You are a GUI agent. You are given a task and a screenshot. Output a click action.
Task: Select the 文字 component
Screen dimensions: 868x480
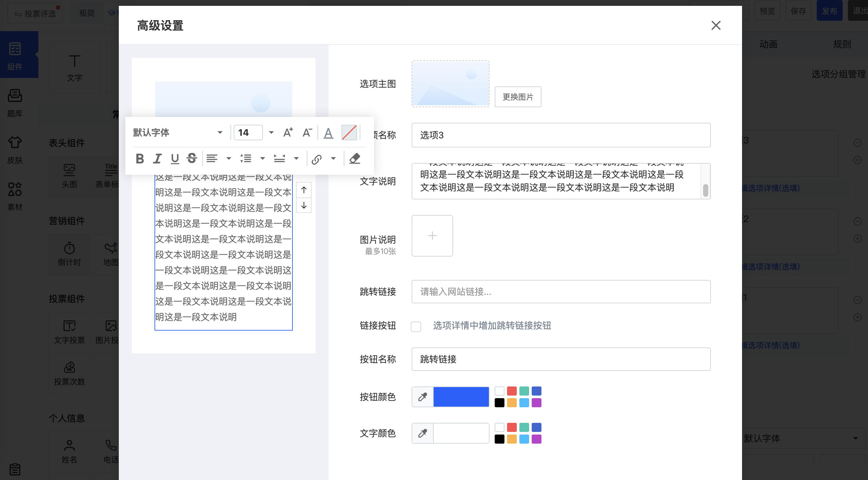click(74, 68)
